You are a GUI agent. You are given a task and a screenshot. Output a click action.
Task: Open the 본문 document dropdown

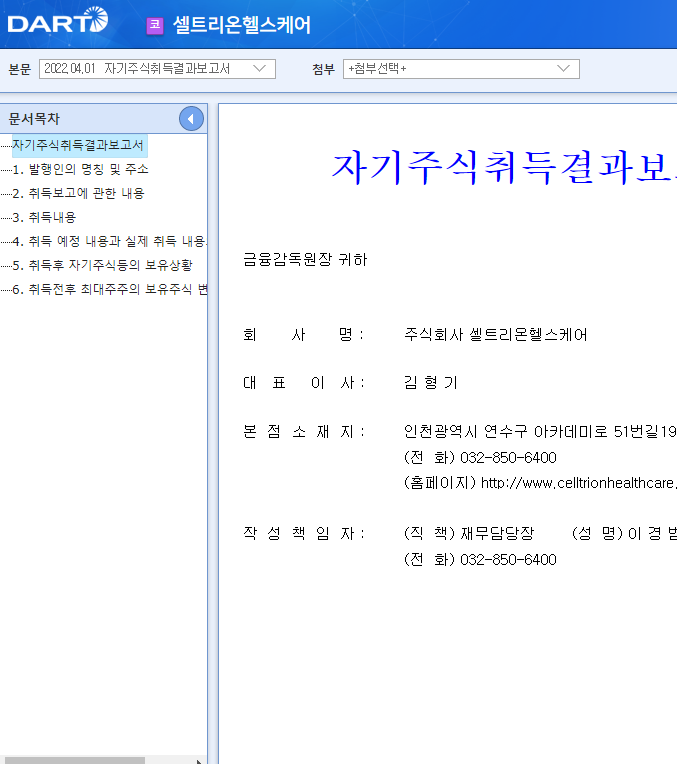tap(157, 69)
